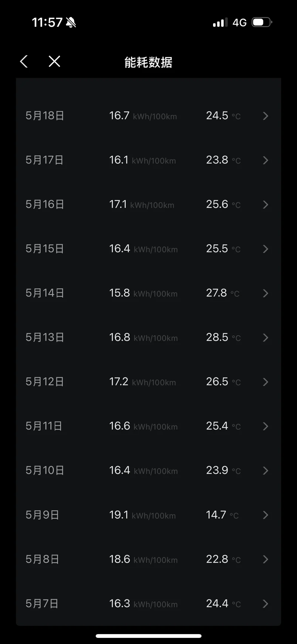Close the energy data page with X

coord(54,61)
